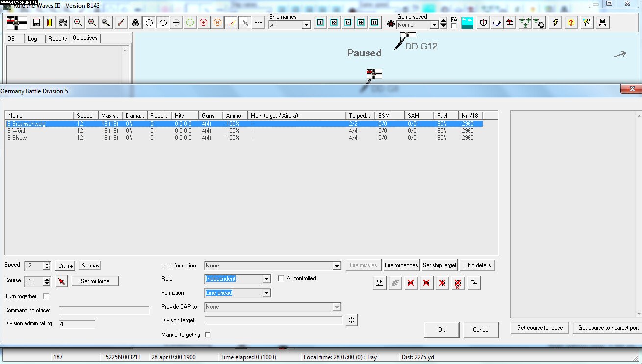Image resolution: width=642 pixels, height=364 pixels.
Task: Enable the Manual targeting checkbox
Action: (x=207, y=335)
